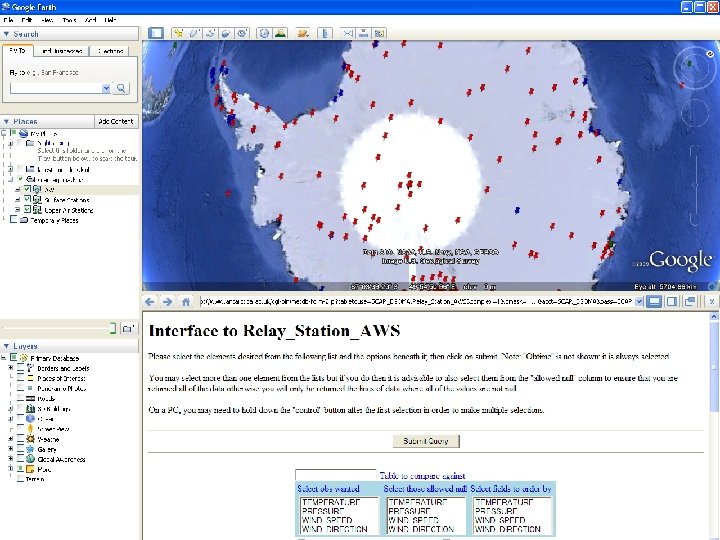Open the Edit menu

click(27, 20)
